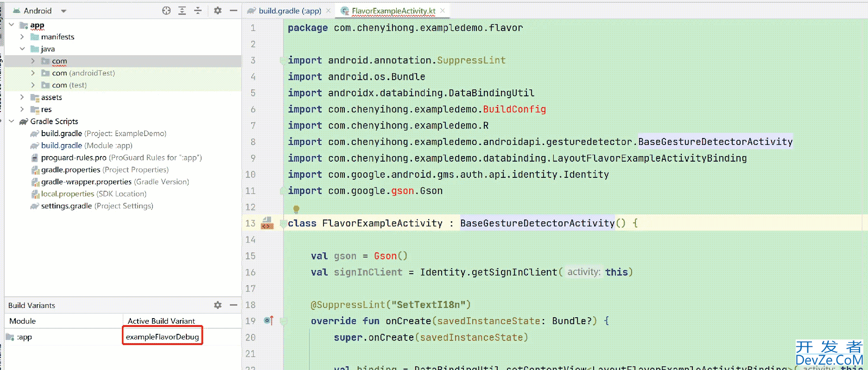Hide the Project panel with minus icon
This screenshot has width=868, height=370.
coord(234,11)
